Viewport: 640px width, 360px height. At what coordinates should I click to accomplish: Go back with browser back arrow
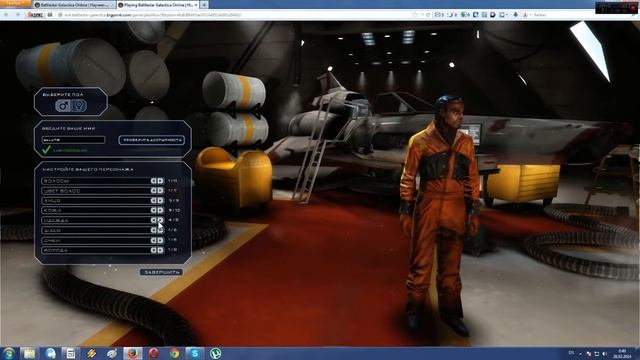(6, 15)
